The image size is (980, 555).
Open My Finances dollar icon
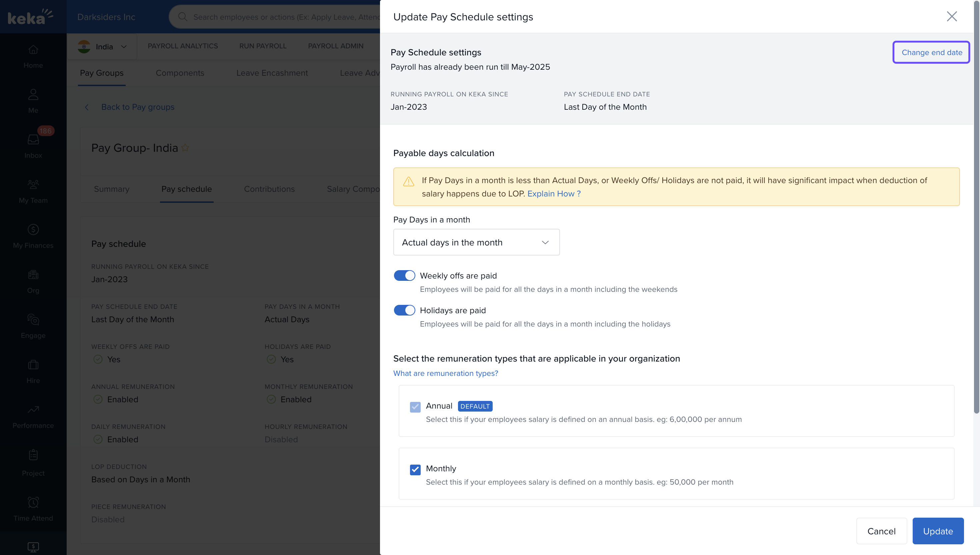[33, 229]
